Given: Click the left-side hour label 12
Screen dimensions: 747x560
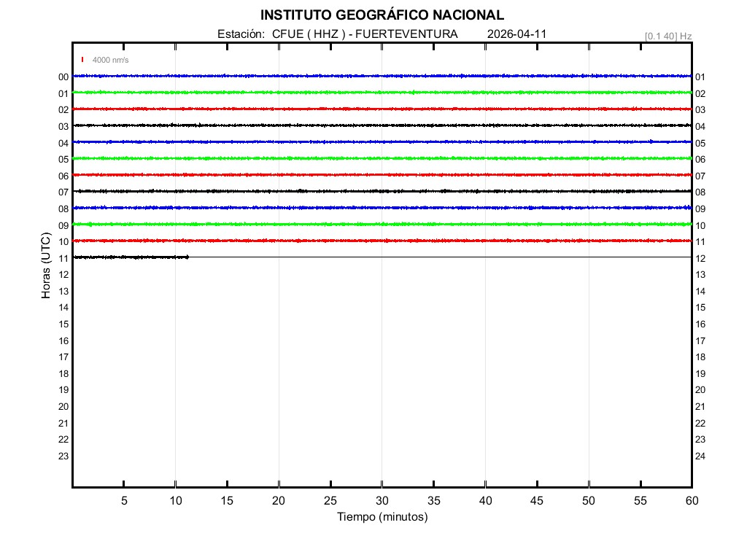Looking at the screenshot, I should coord(63,274).
